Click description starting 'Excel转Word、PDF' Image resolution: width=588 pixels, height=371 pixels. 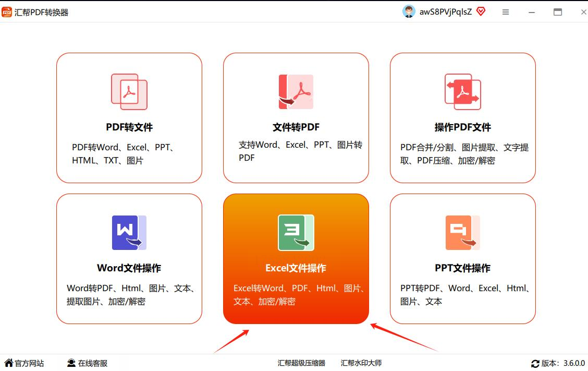[299, 295]
